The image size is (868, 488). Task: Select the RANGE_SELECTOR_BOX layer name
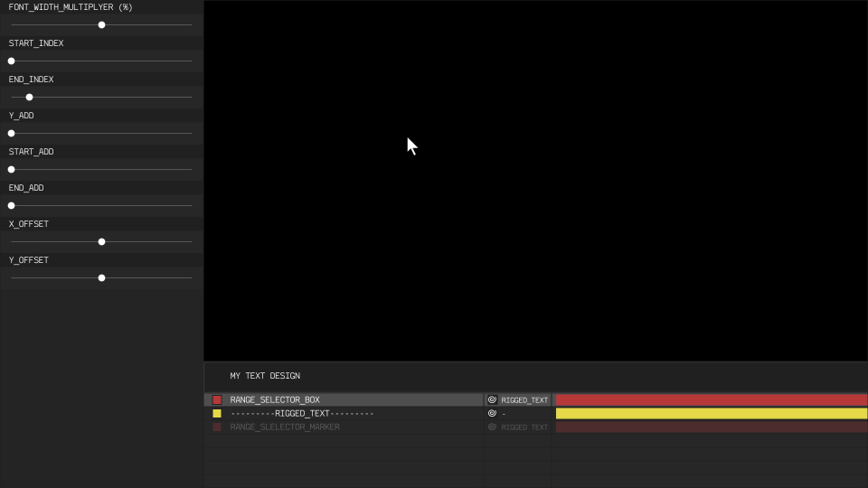coord(275,399)
